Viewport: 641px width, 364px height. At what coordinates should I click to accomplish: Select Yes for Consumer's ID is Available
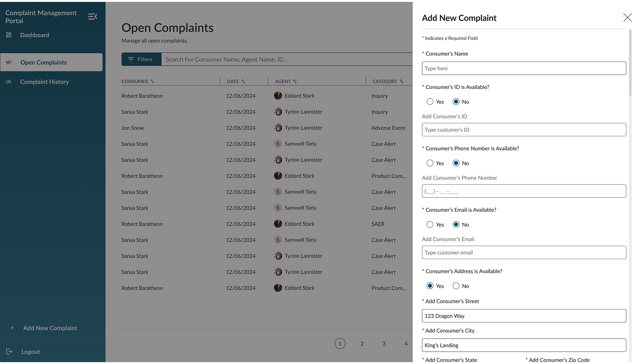tap(430, 102)
